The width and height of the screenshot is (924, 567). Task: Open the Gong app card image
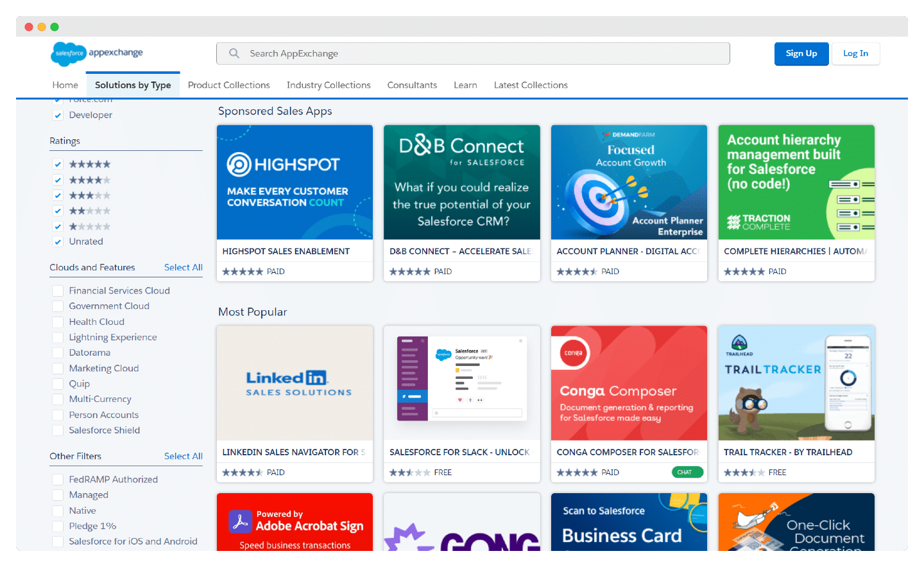pyautogui.click(x=462, y=522)
